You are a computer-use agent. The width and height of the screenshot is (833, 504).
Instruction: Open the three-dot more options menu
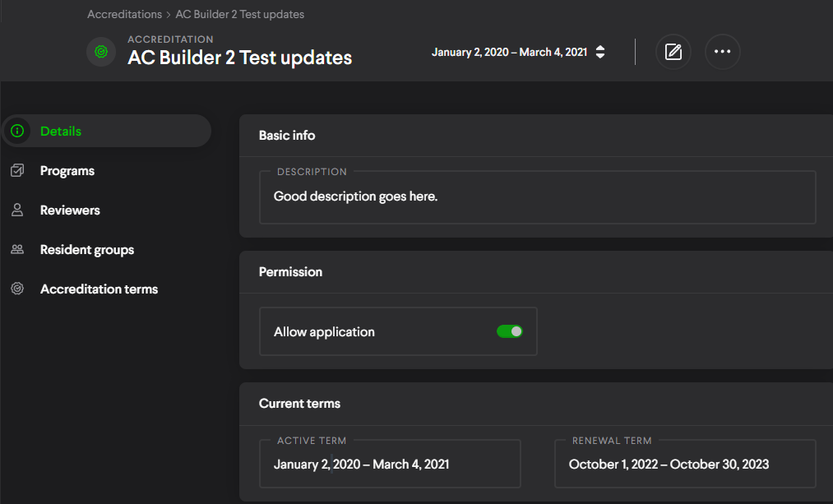(x=722, y=52)
